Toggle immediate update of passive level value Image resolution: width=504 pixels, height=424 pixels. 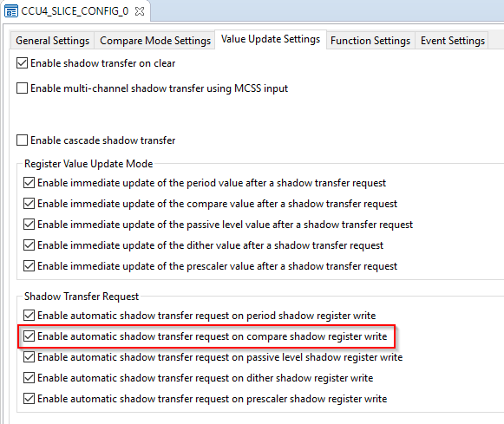click(29, 225)
